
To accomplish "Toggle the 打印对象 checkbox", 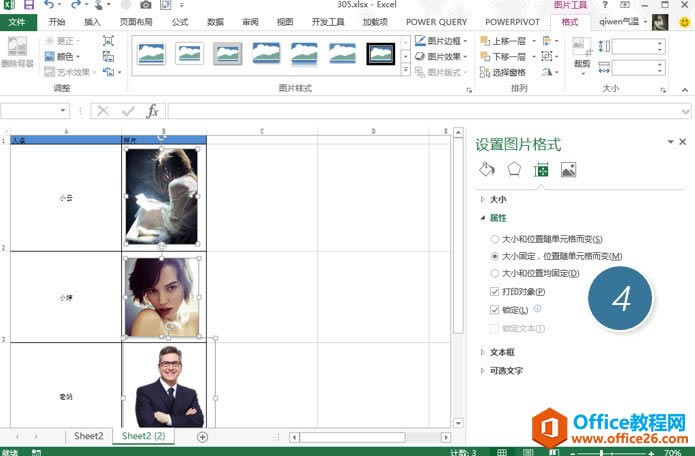I will pyautogui.click(x=495, y=292).
